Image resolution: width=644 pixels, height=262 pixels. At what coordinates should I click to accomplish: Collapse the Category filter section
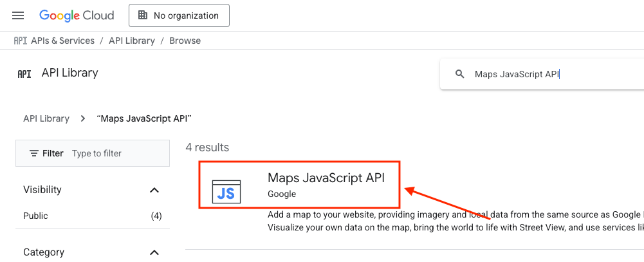click(x=154, y=252)
